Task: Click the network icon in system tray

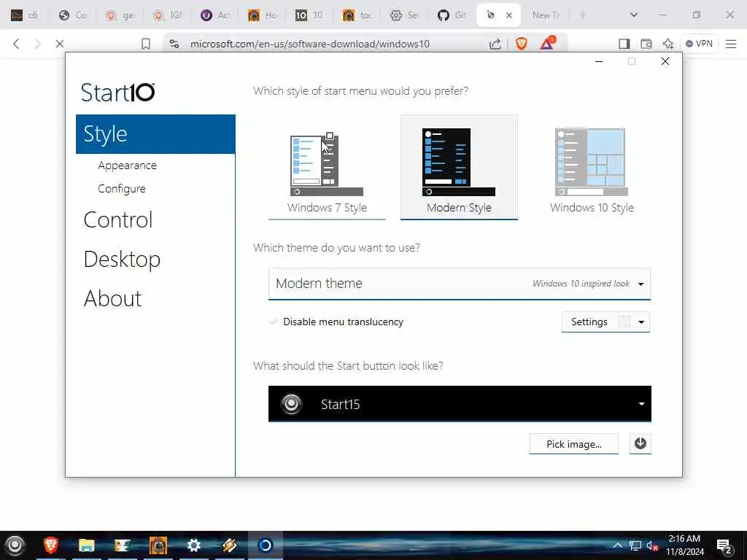Action: [x=635, y=545]
